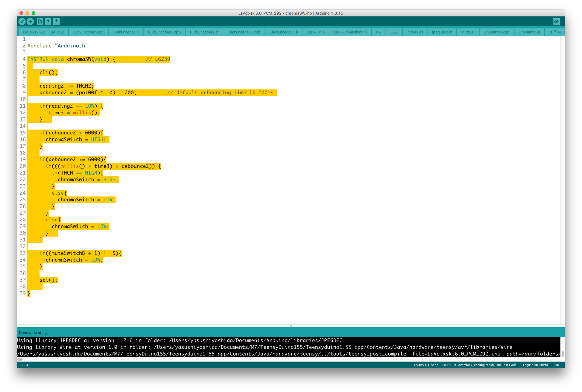The height and width of the screenshot is (392, 582).
Task: Click 'time3 = millis();' line
Action: pyautogui.click(x=74, y=113)
